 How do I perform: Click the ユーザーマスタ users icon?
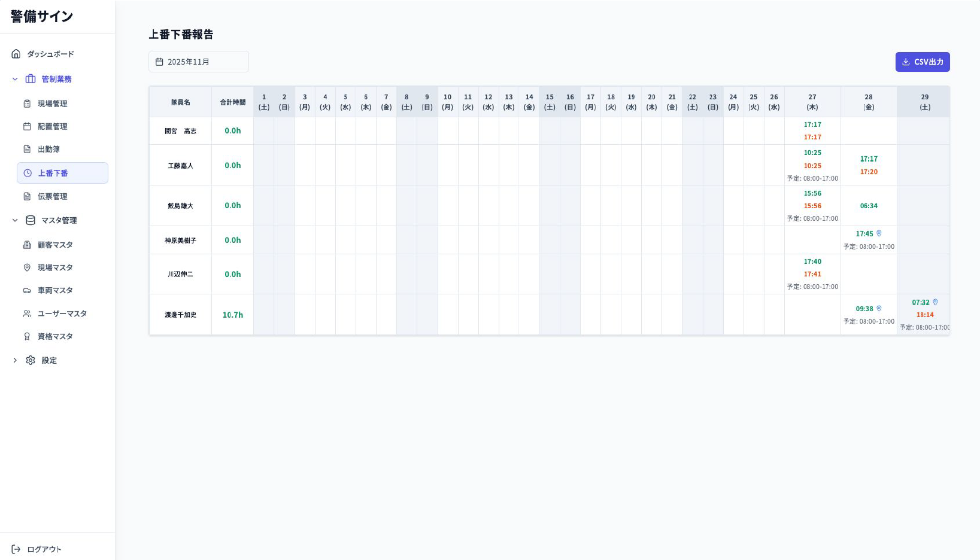click(27, 314)
